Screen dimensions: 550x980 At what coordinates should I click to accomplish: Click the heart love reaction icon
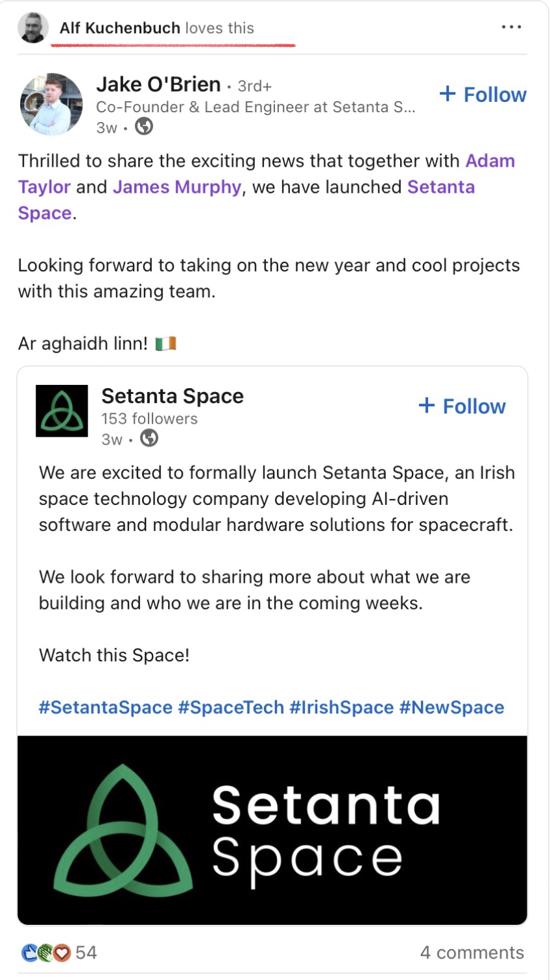pyautogui.click(x=62, y=953)
